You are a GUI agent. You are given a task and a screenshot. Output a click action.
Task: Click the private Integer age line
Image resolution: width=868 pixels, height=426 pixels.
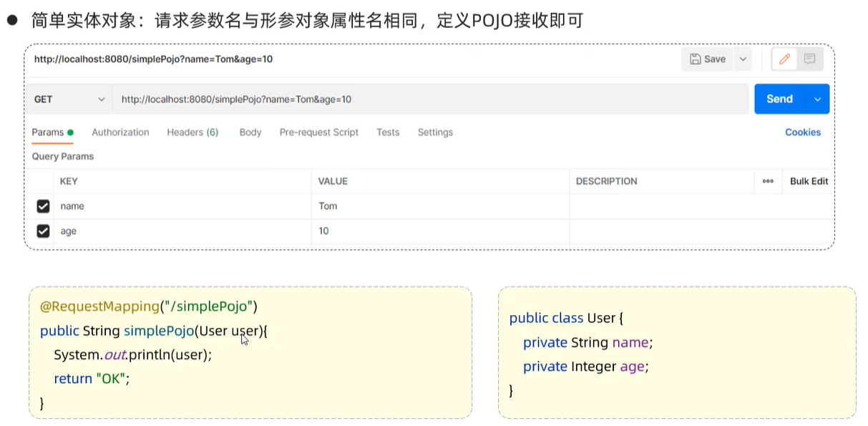[x=585, y=367]
